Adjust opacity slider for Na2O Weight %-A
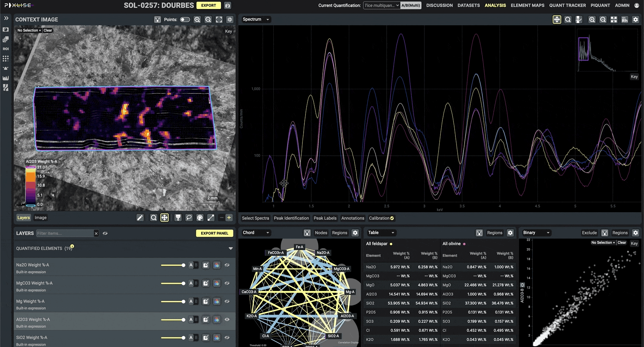 173,265
